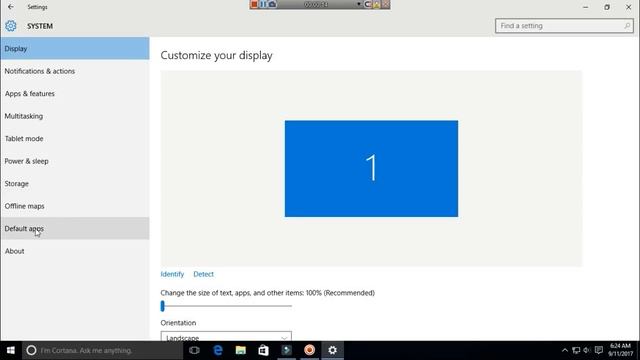This screenshot has width=640, height=360.
Task: Focus the Find a setting search box
Action: (x=564, y=26)
